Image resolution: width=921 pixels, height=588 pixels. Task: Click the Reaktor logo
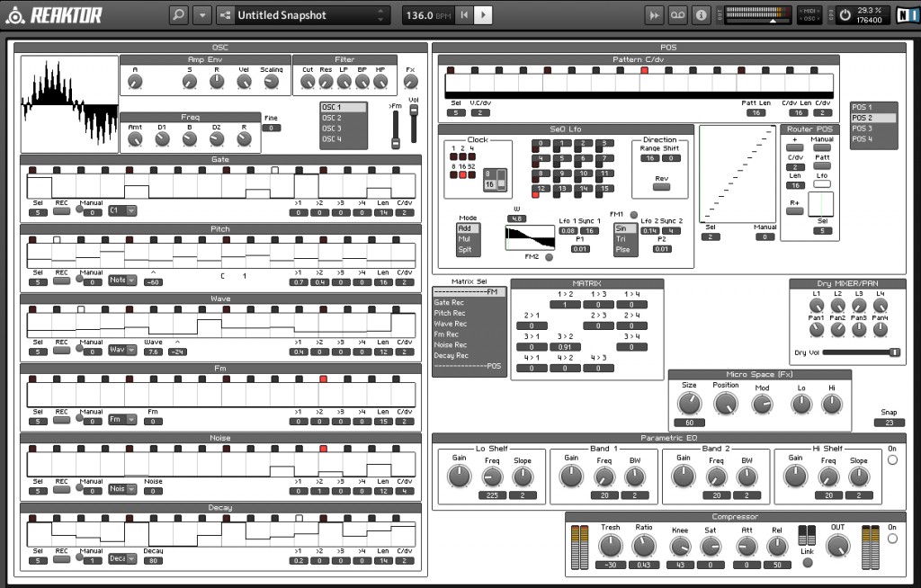(54, 15)
